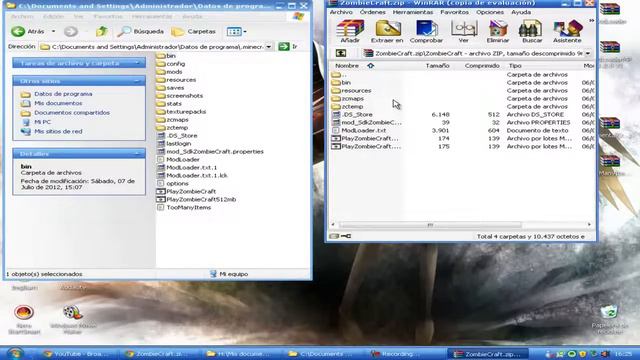The width and height of the screenshot is (640, 360).
Task: Open Búsqueda search in Explorer
Action: click(141, 31)
